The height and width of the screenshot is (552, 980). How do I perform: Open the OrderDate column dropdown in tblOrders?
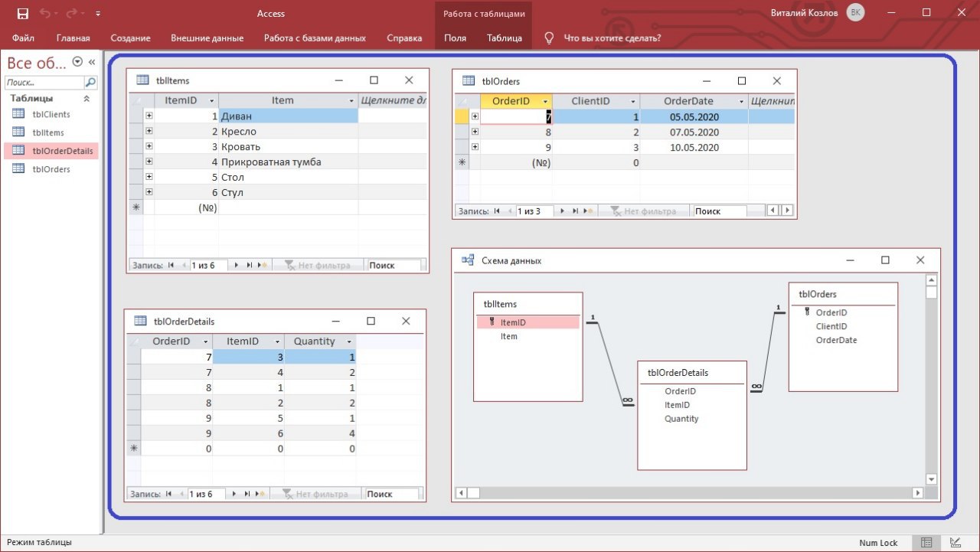(x=741, y=101)
